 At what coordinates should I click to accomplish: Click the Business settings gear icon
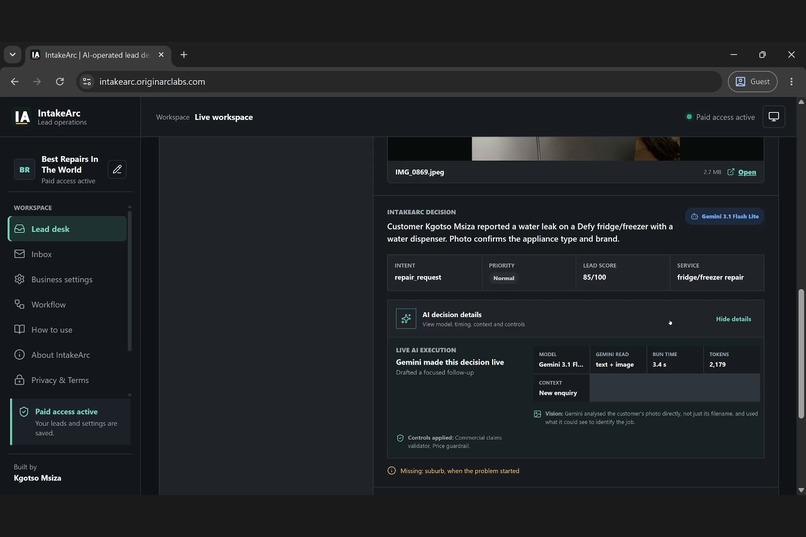[x=20, y=279]
